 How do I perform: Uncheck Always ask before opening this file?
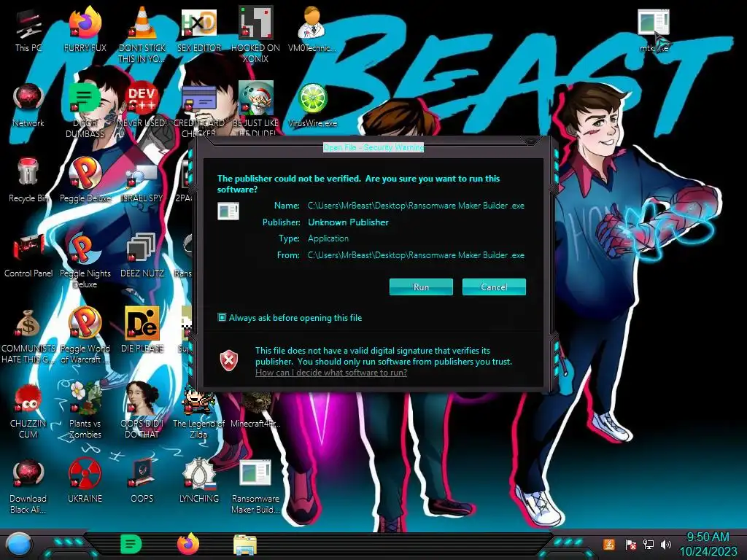point(222,317)
